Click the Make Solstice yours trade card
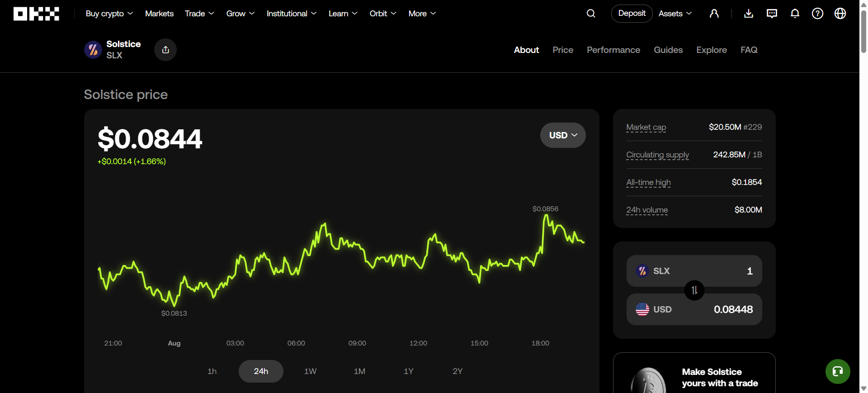The width and height of the screenshot is (868, 393). tap(694, 373)
